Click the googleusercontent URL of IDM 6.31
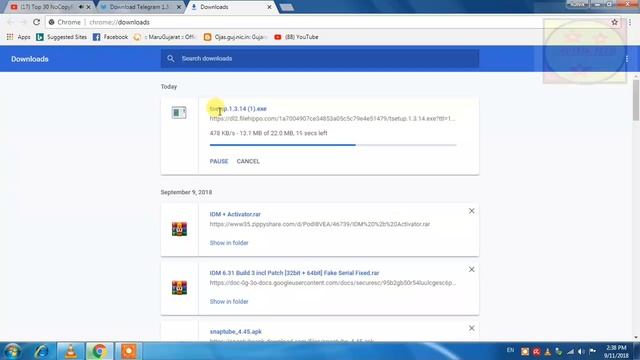 pos(333,282)
